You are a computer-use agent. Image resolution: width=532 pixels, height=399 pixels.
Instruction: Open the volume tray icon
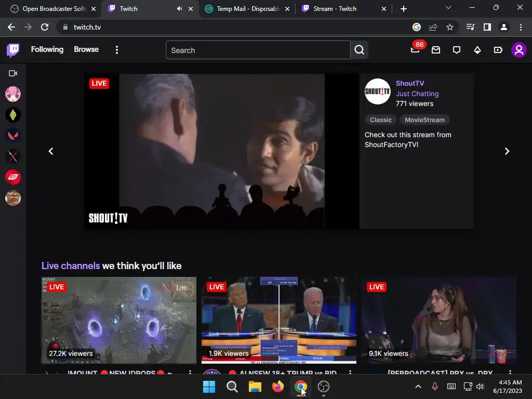(x=480, y=387)
